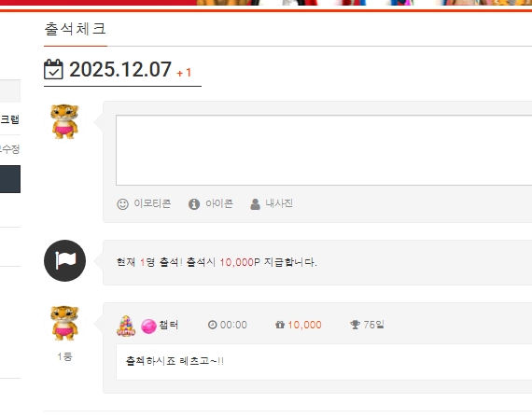
Task: Click the 이모티콘 text label
Action: 152,203
